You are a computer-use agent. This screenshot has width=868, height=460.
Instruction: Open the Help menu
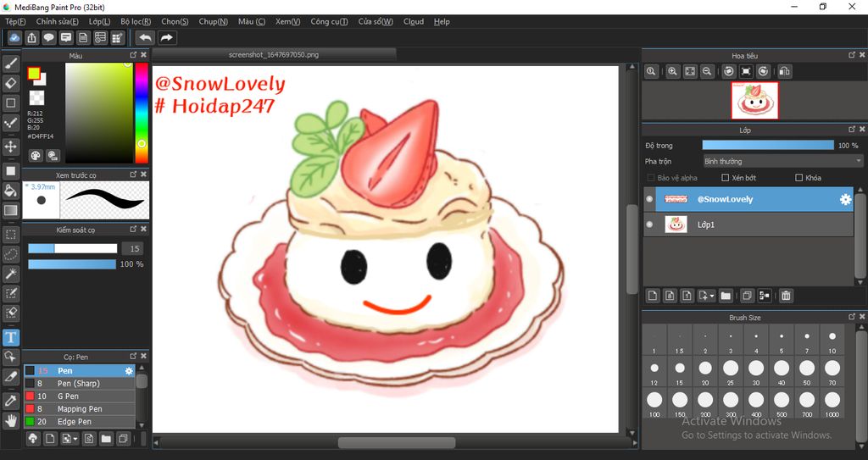(x=442, y=21)
